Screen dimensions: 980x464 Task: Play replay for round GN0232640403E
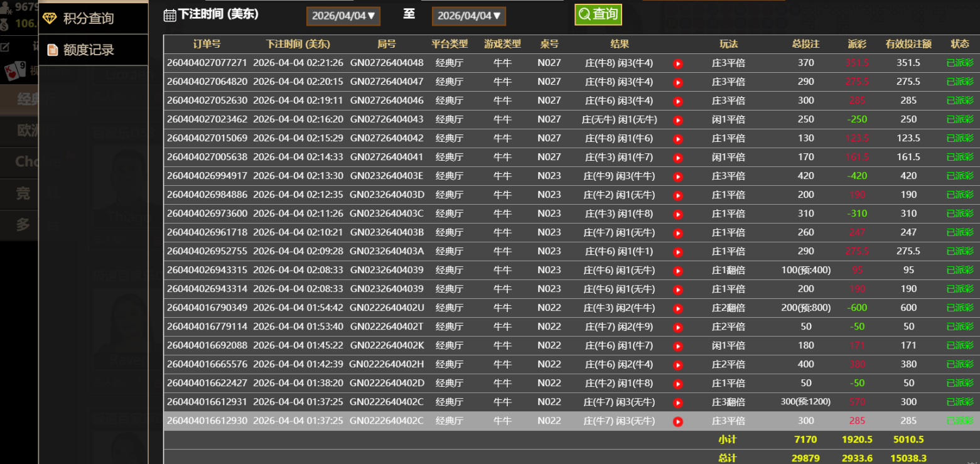tap(678, 176)
